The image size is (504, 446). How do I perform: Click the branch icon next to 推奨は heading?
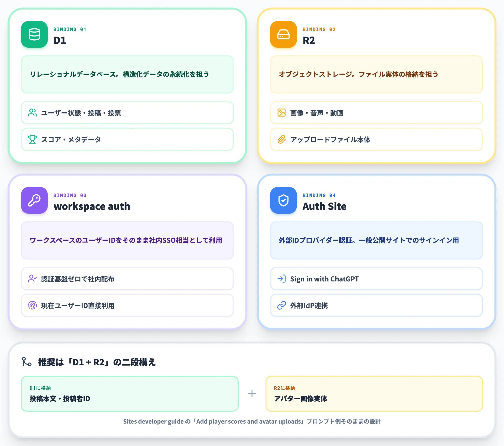pyautogui.click(x=27, y=362)
